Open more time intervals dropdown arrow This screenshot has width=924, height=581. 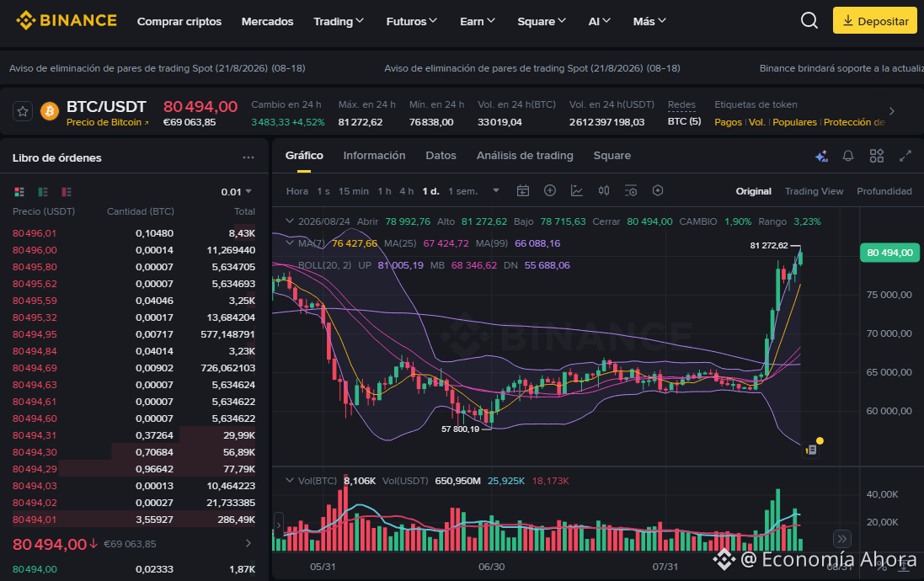pos(496,191)
